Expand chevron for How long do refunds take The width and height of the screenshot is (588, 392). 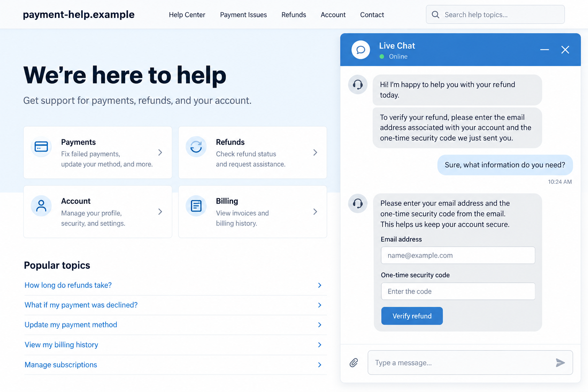[320, 285]
